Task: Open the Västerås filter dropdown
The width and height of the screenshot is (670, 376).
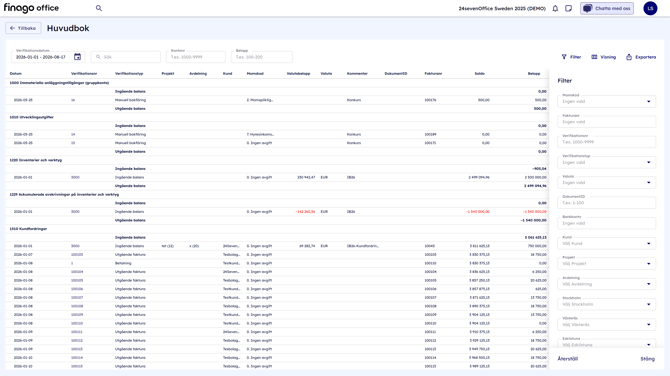Action: (606, 325)
